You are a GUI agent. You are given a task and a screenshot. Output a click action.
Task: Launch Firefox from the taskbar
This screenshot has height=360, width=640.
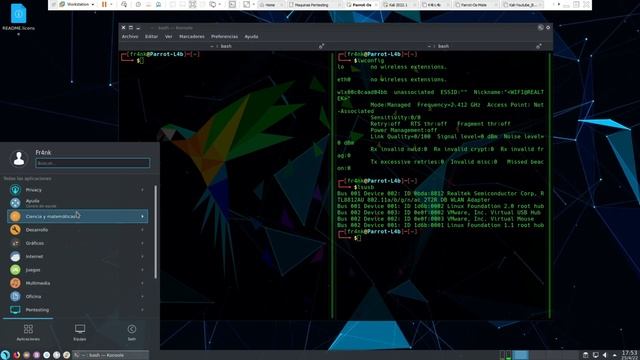[x=16, y=355]
